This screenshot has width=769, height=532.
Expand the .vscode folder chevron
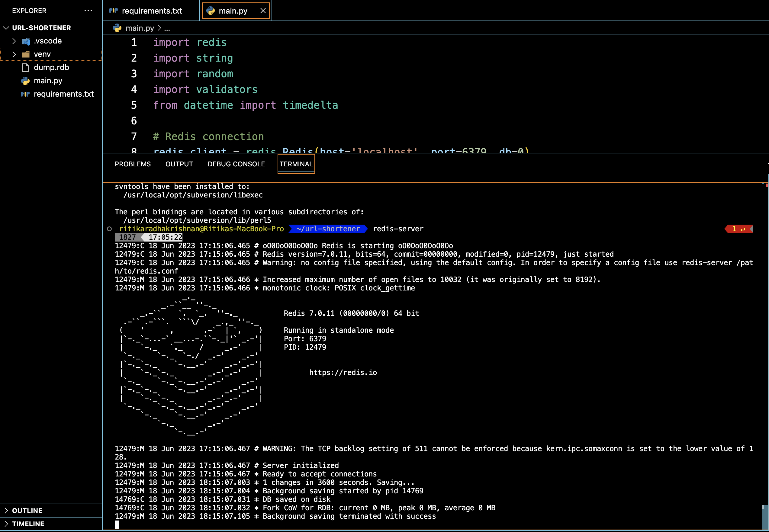14,41
